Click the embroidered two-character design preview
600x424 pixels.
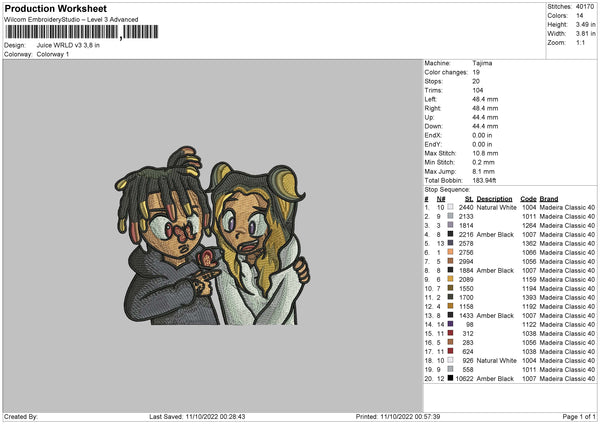pyautogui.click(x=213, y=236)
